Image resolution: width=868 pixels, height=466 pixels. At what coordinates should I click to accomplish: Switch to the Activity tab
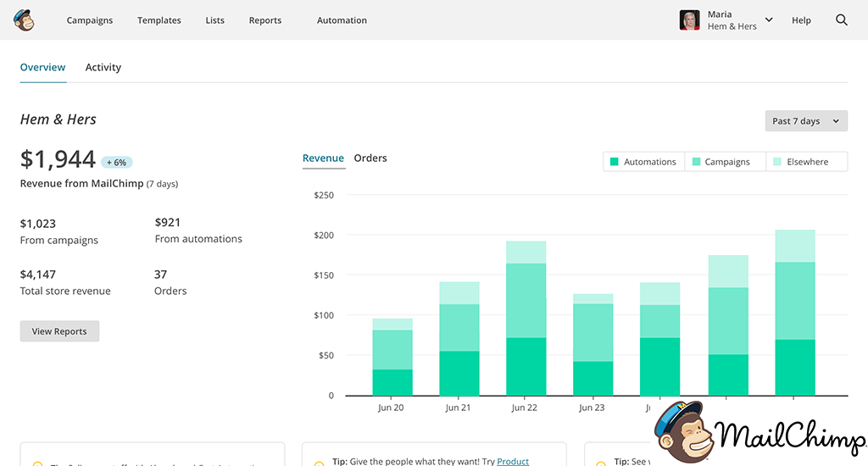click(x=103, y=68)
